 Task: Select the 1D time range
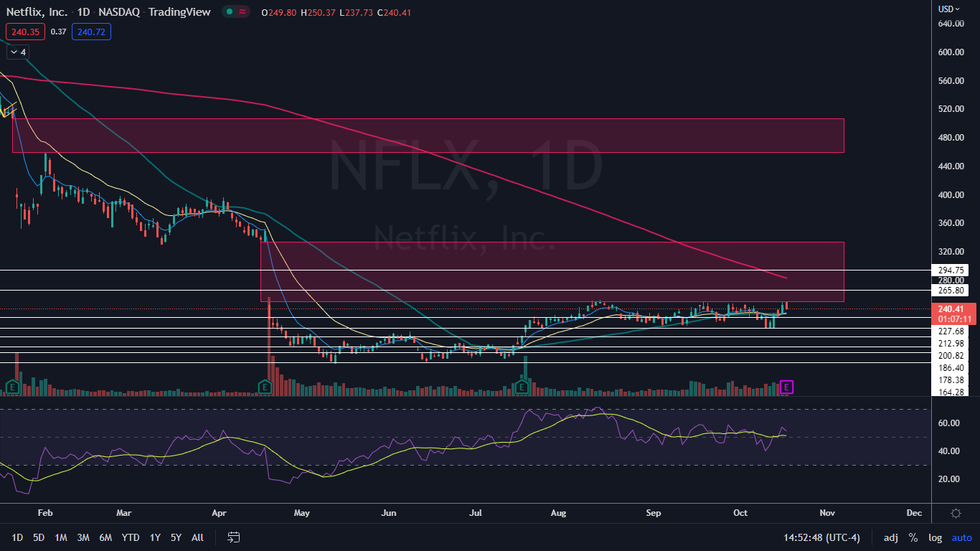pos(18,537)
